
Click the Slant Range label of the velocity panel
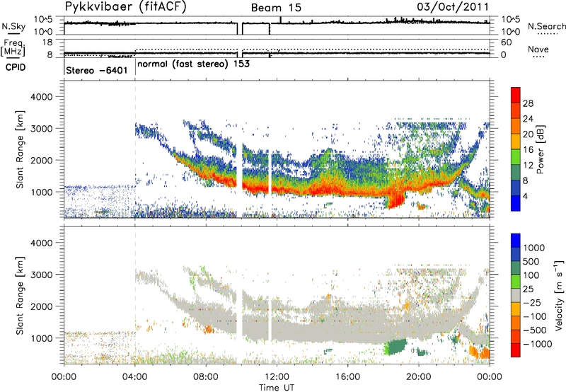point(20,296)
